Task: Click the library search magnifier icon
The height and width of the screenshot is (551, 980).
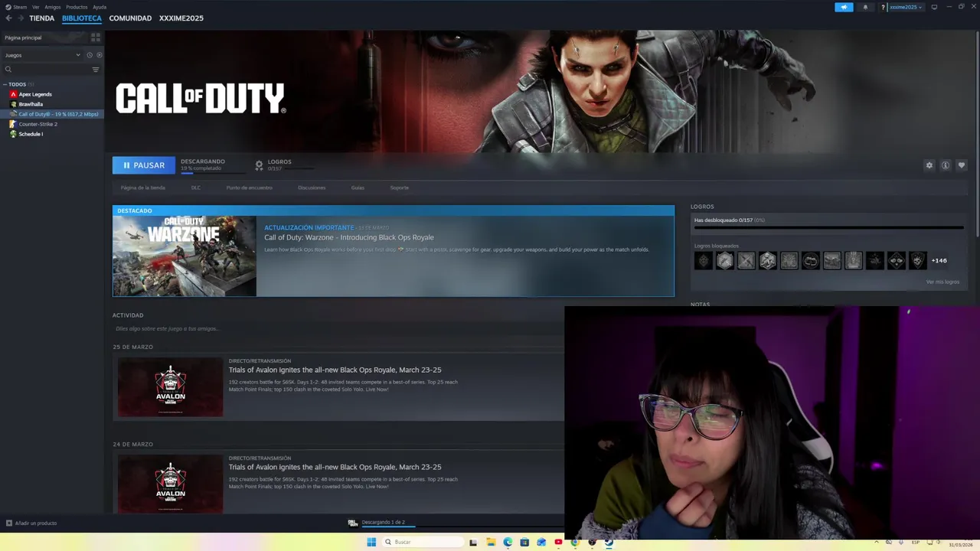Action: tap(8, 69)
